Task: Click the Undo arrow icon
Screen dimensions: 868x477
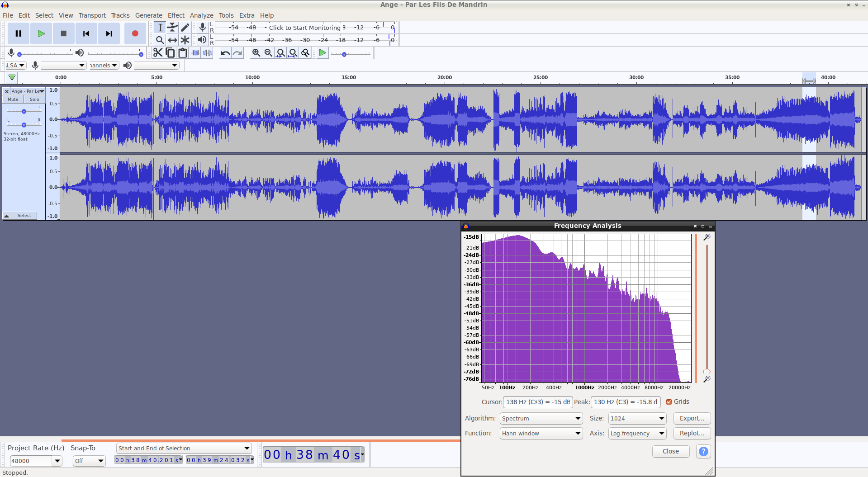Action: (x=225, y=53)
